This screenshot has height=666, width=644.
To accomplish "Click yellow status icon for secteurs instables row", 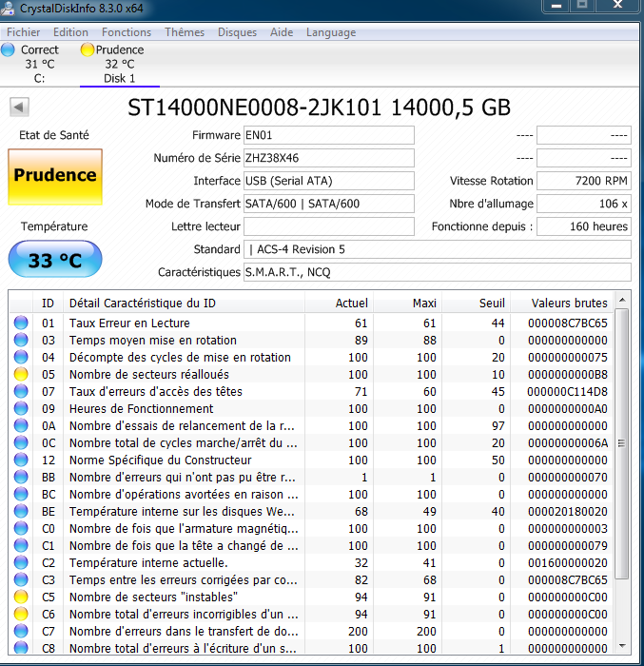I will 21,597.
